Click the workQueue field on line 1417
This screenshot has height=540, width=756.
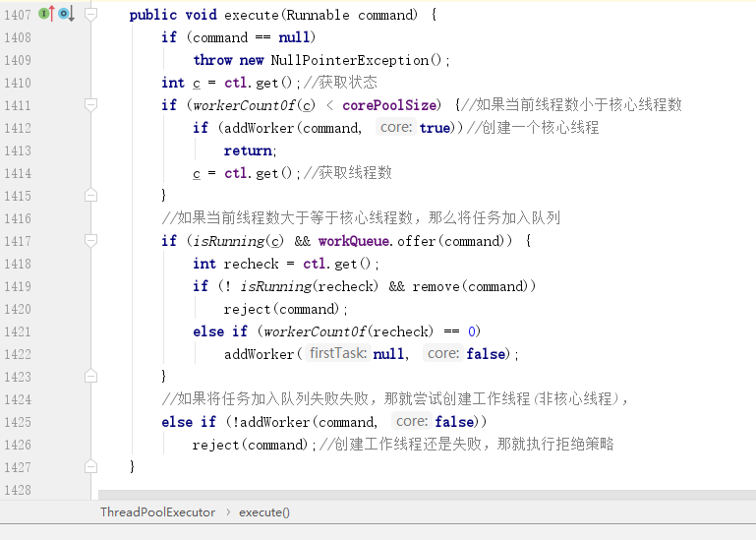pyautogui.click(x=353, y=241)
